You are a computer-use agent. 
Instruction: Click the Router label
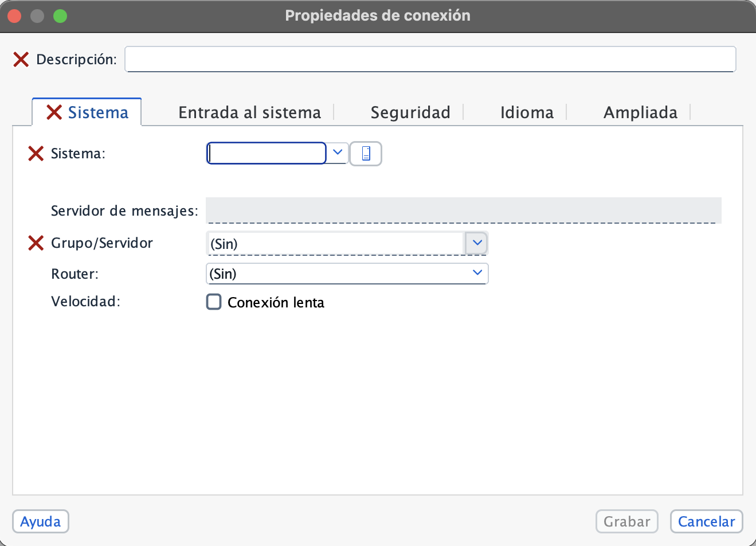(x=75, y=274)
